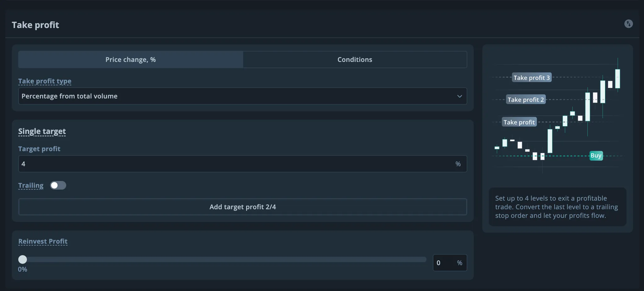Click the Single target underlined heading
The height and width of the screenshot is (291, 644).
[42, 131]
